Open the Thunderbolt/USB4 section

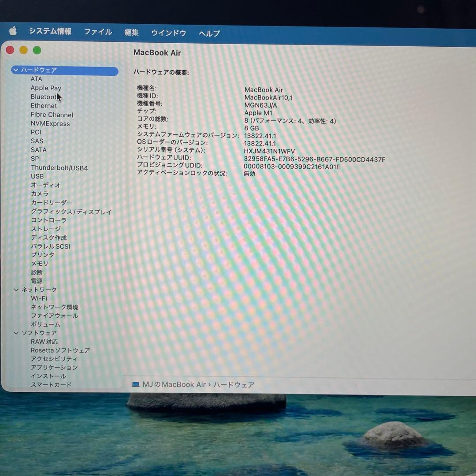[59, 167]
